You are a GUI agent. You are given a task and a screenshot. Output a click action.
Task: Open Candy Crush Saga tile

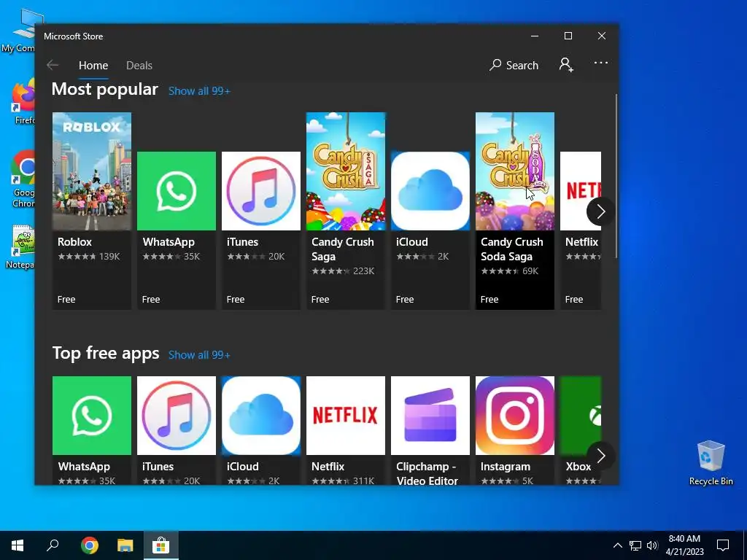coord(345,211)
